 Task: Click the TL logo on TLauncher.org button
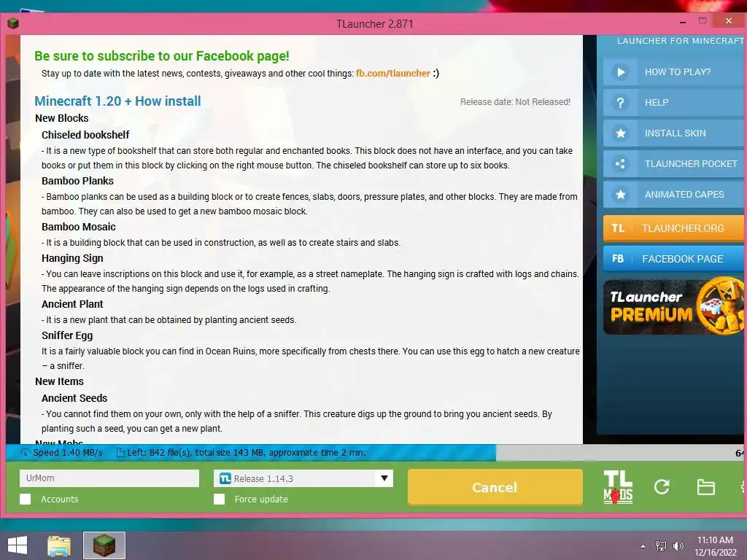click(x=618, y=228)
